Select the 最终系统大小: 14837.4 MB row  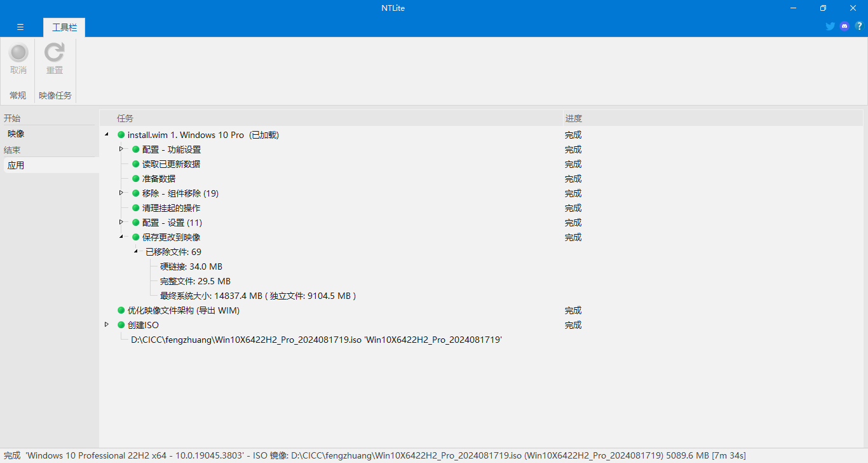coord(258,296)
